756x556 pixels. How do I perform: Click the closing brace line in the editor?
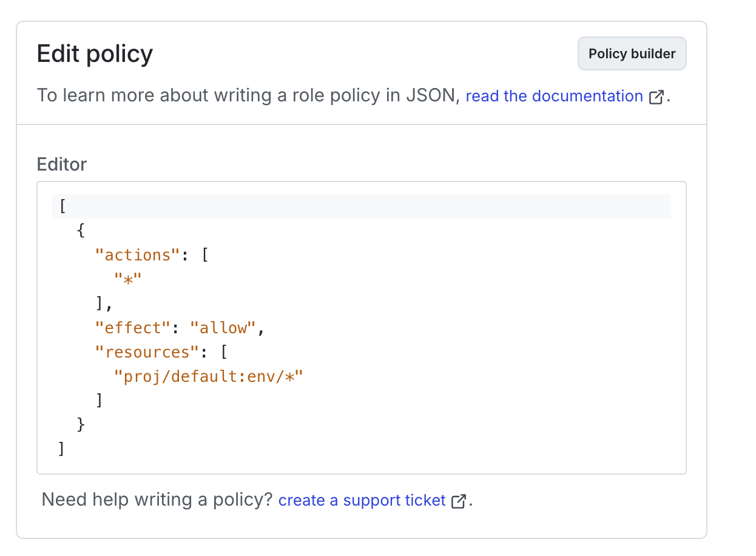[x=81, y=424]
